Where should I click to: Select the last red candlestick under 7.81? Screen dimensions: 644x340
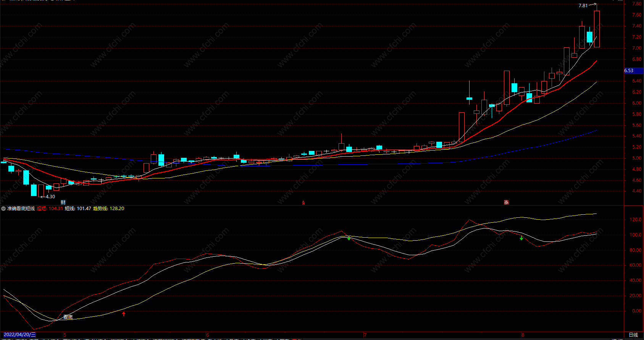pos(597,29)
